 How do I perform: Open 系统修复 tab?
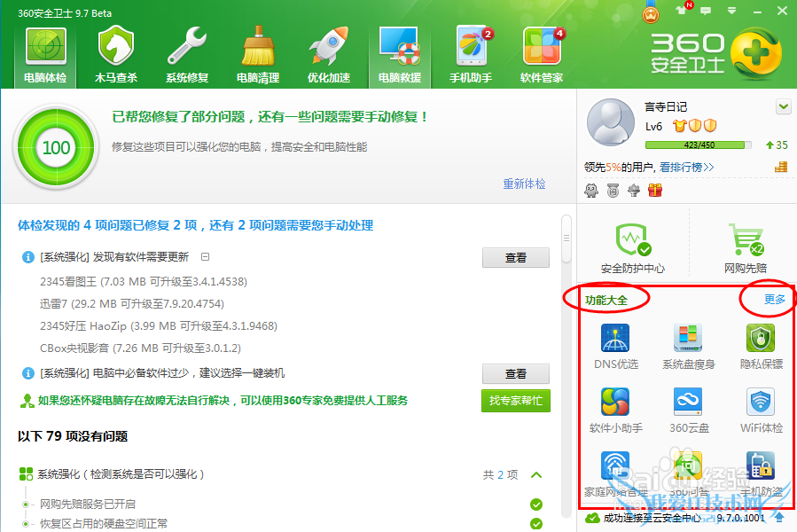(x=187, y=55)
